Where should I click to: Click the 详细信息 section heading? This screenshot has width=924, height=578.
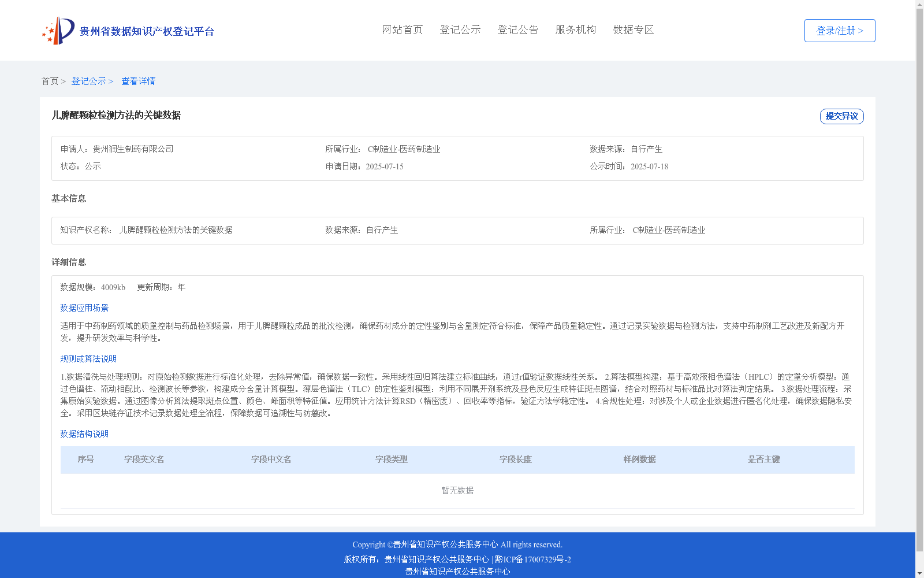click(x=69, y=262)
